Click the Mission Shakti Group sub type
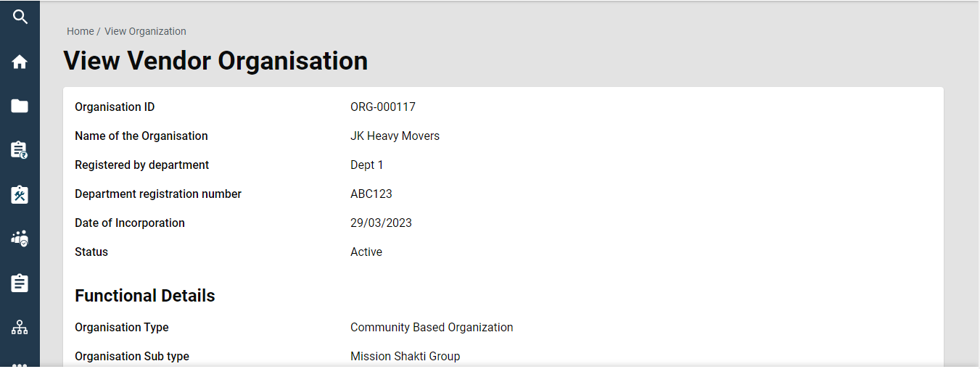The image size is (980, 369). point(405,357)
